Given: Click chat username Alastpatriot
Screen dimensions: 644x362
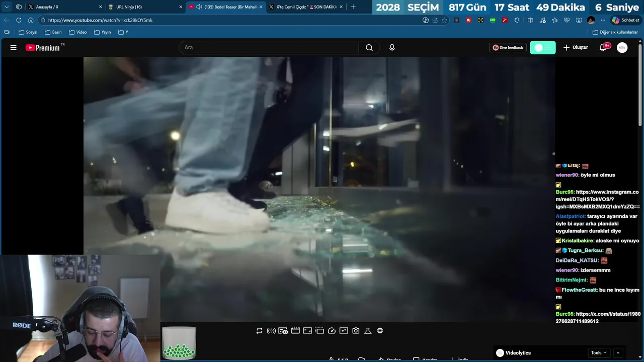Looking at the screenshot, I should pos(570,216).
